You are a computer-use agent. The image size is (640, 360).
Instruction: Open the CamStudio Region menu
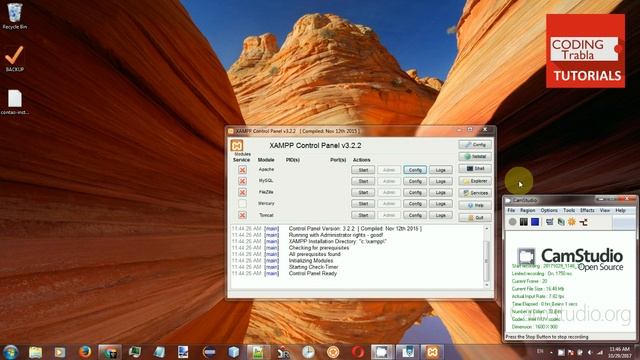527,210
